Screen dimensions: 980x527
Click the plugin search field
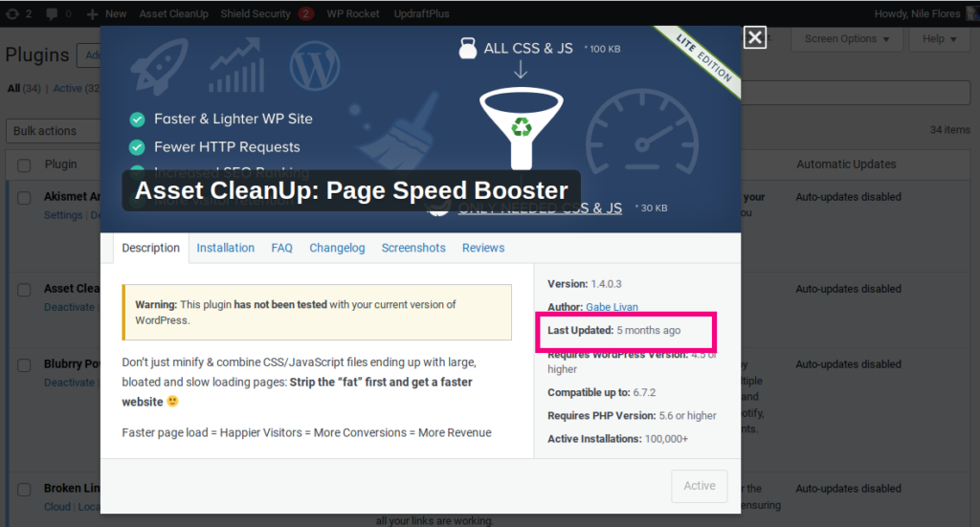[x=856, y=93]
